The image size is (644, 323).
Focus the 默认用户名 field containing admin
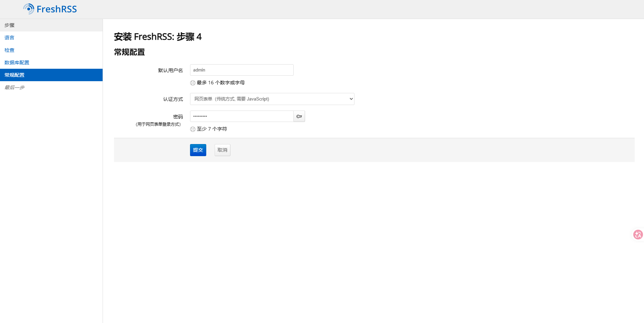point(241,70)
